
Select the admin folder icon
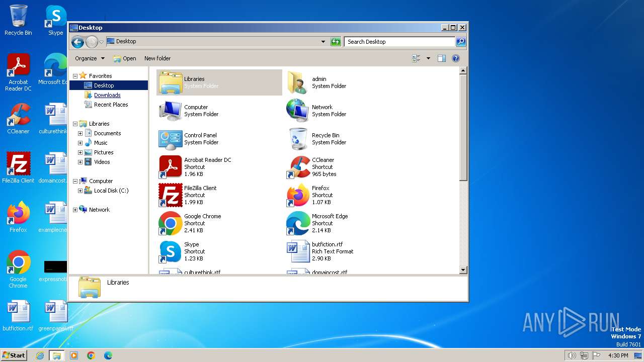coord(298,82)
